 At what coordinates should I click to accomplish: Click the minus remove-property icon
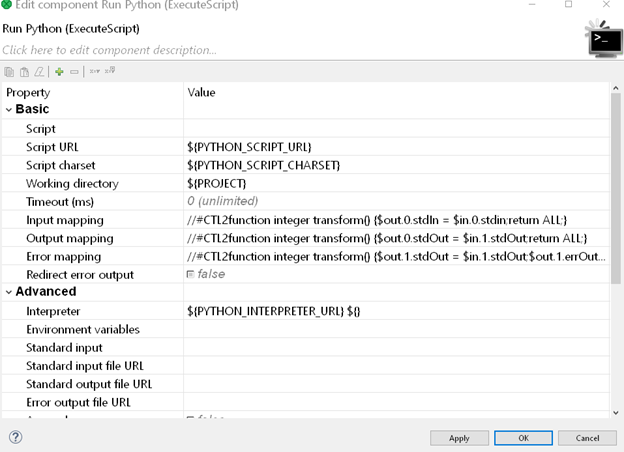[74, 72]
